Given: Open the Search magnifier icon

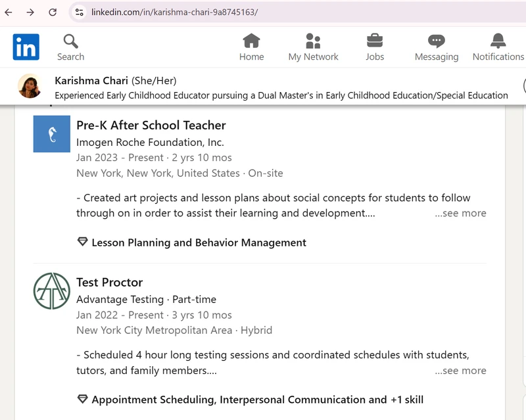Looking at the screenshot, I should pyautogui.click(x=70, y=41).
